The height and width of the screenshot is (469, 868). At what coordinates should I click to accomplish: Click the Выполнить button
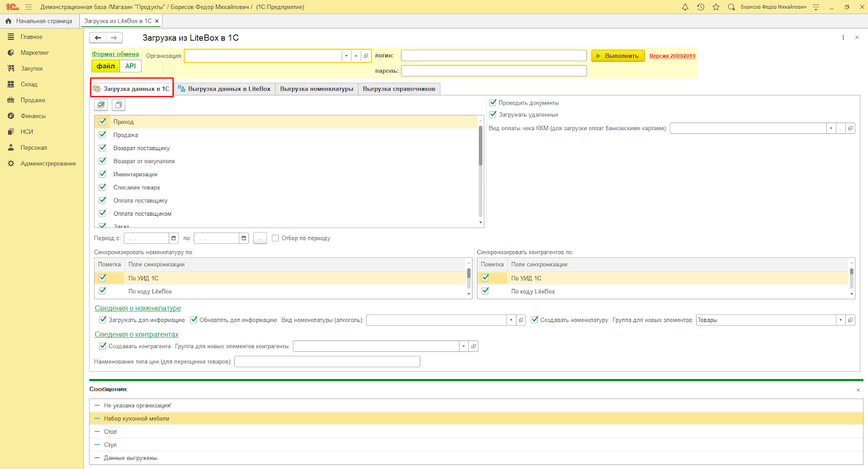pos(618,56)
